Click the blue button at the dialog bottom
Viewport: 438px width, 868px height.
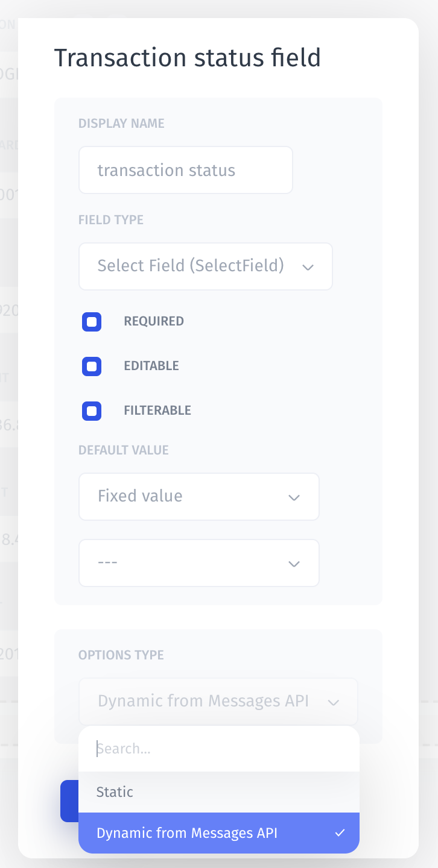pos(69,800)
